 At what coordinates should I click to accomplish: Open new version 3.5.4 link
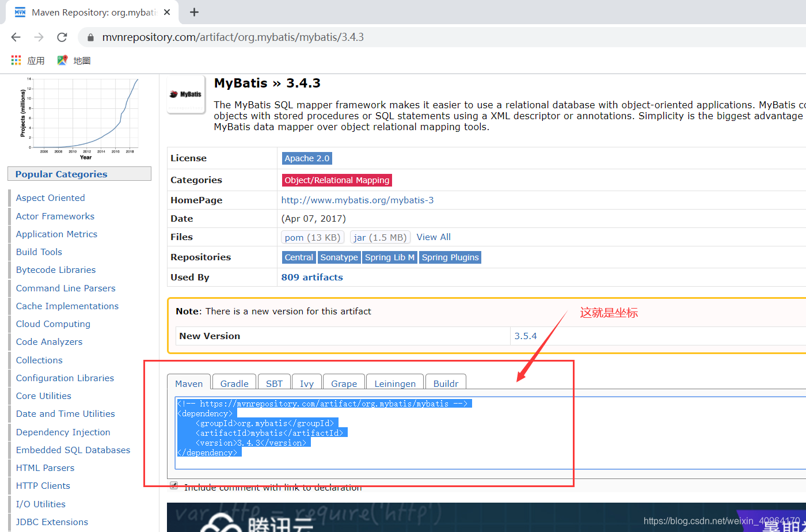pos(526,336)
